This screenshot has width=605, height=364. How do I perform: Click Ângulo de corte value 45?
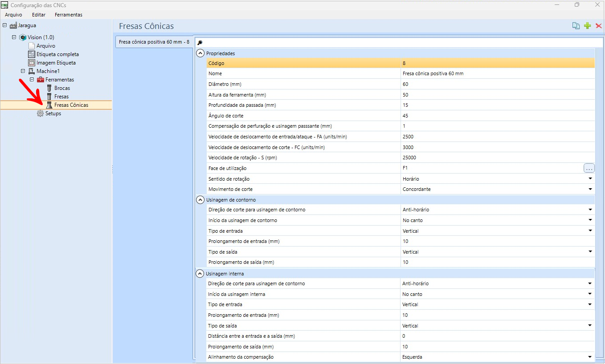[498, 116]
